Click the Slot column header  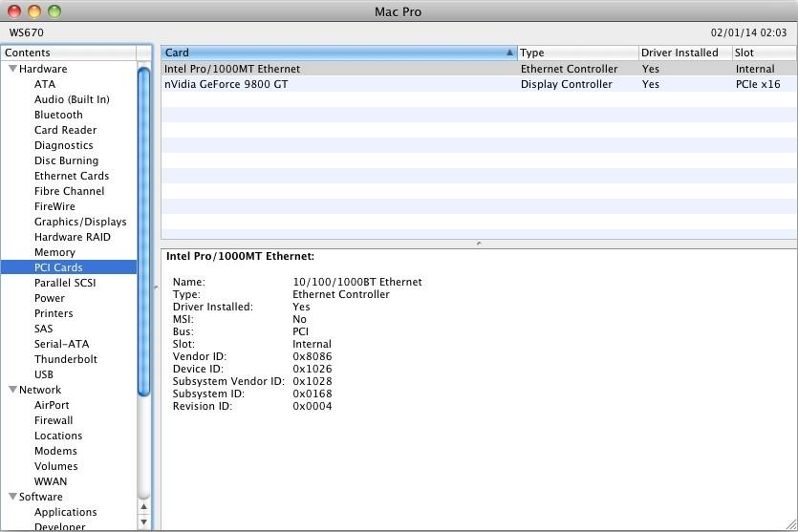(763, 53)
